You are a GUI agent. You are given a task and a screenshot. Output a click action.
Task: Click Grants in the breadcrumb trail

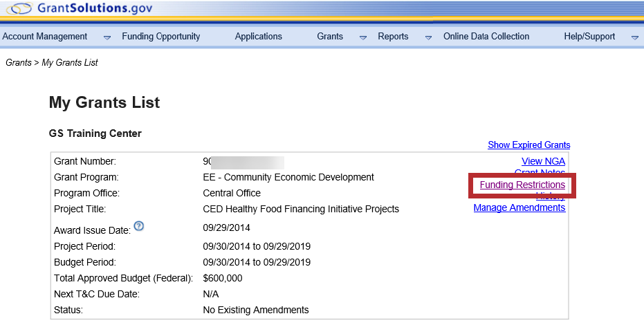coord(18,63)
